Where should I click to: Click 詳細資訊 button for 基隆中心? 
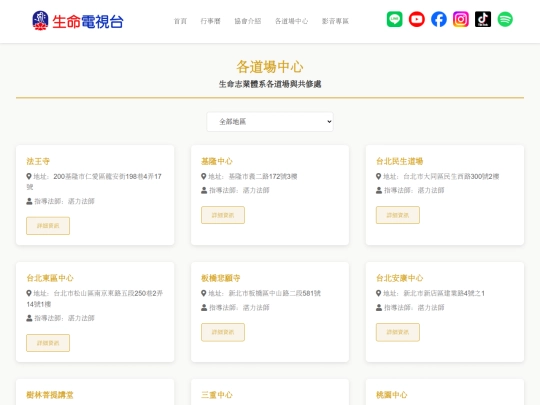point(223,215)
